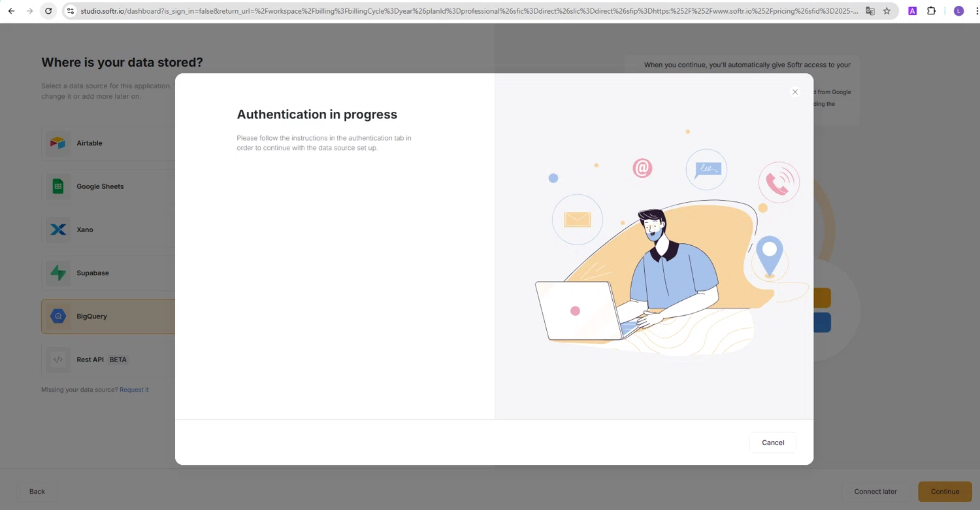Click the Request it link
Screen dimensions: 980x510
click(134, 390)
